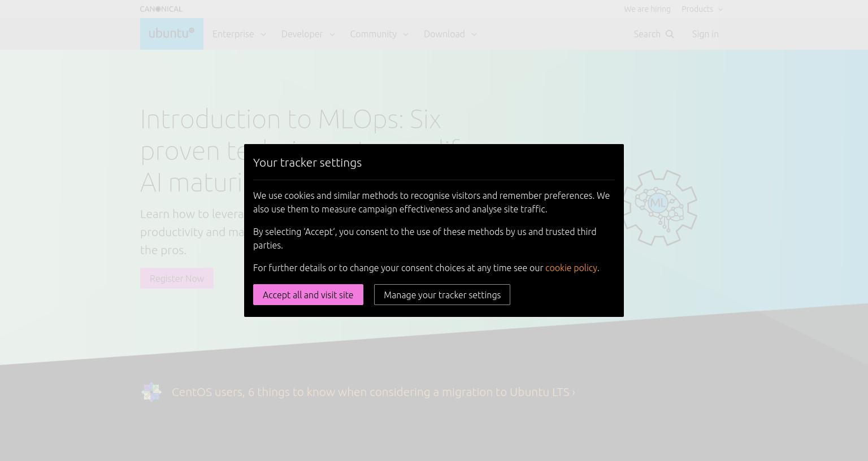Click the Search label in navigation

tap(647, 34)
